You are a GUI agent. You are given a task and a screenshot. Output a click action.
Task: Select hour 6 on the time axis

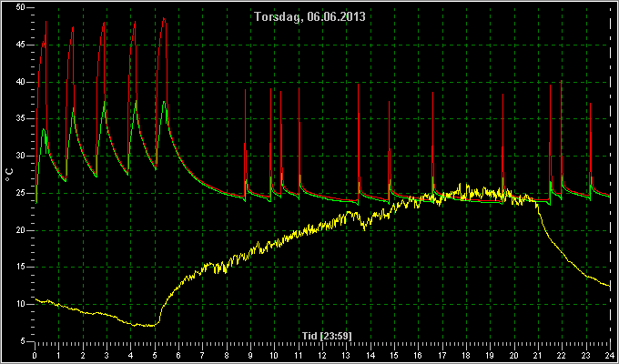(x=178, y=355)
